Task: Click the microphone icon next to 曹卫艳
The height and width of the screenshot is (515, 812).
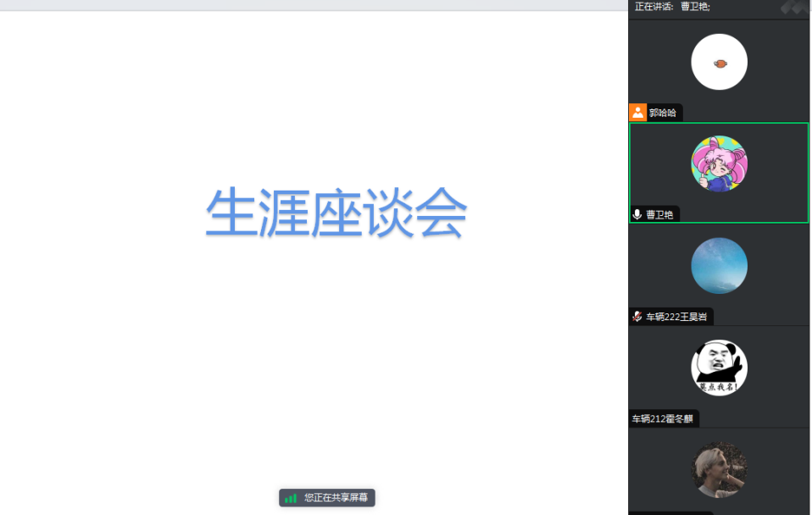Action: pyautogui.click(x=637, y=214)
